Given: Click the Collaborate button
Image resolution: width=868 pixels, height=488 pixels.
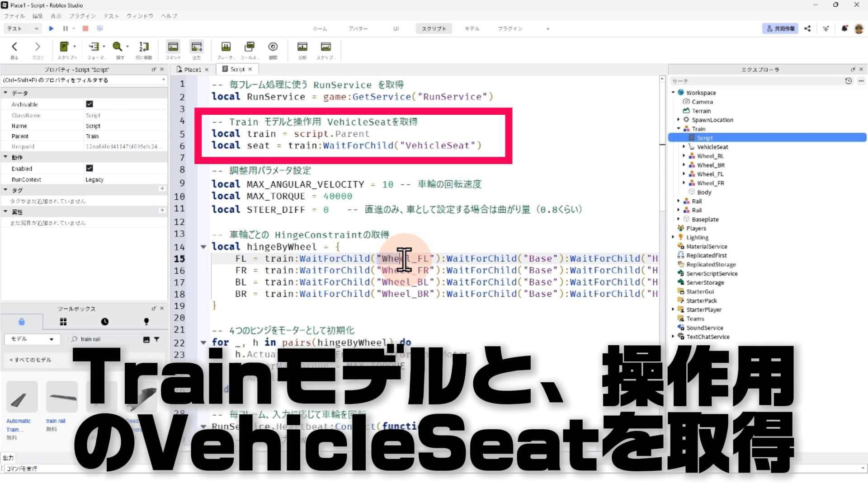Looking at the screenshot, I should point(780,28).
